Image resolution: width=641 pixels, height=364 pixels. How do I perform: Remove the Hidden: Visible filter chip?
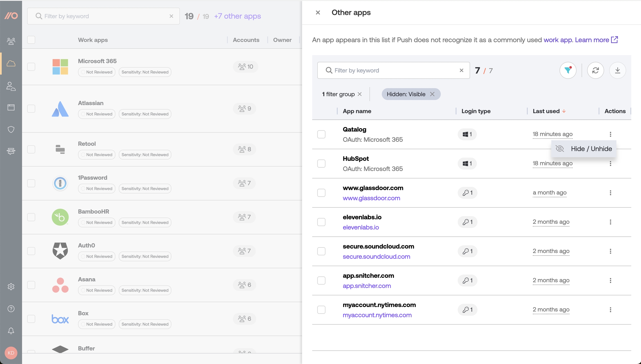coord(432,94)
